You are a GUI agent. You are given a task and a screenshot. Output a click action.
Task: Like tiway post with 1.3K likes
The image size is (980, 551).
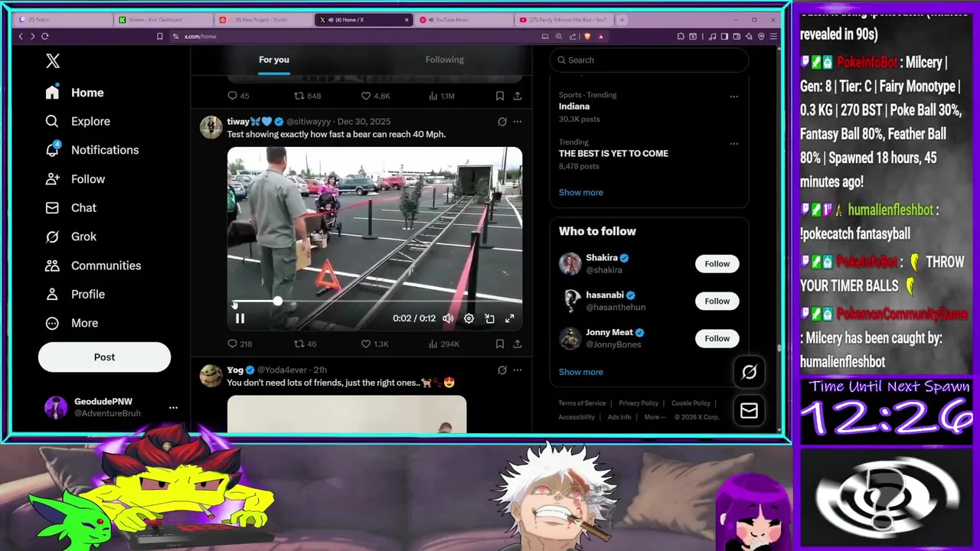(375, 344)
